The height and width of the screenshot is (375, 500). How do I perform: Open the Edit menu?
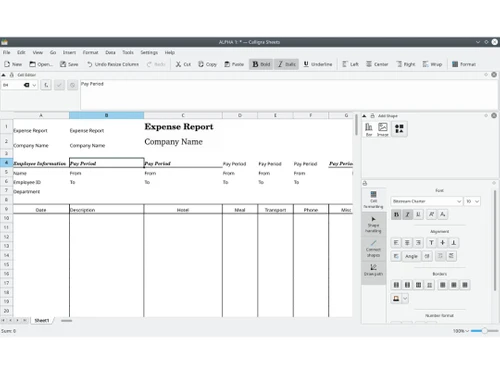[x=21, y=52]
